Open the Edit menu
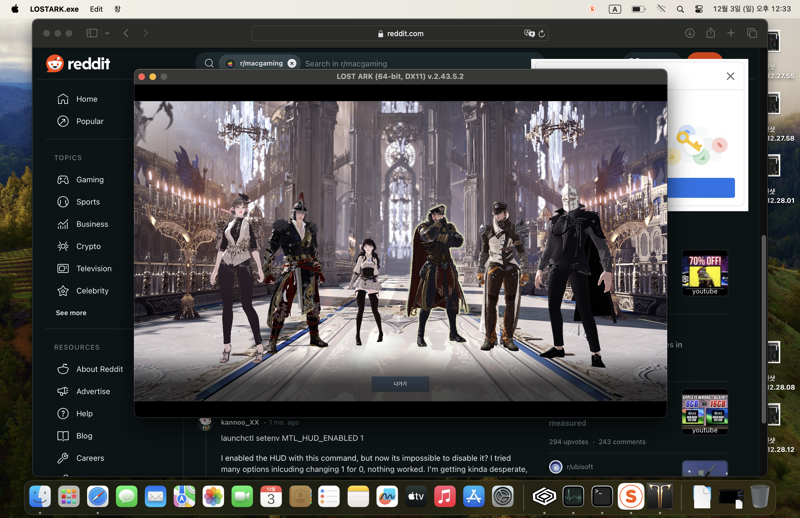Viewport: 800px width, 518px height. point(96,9)
